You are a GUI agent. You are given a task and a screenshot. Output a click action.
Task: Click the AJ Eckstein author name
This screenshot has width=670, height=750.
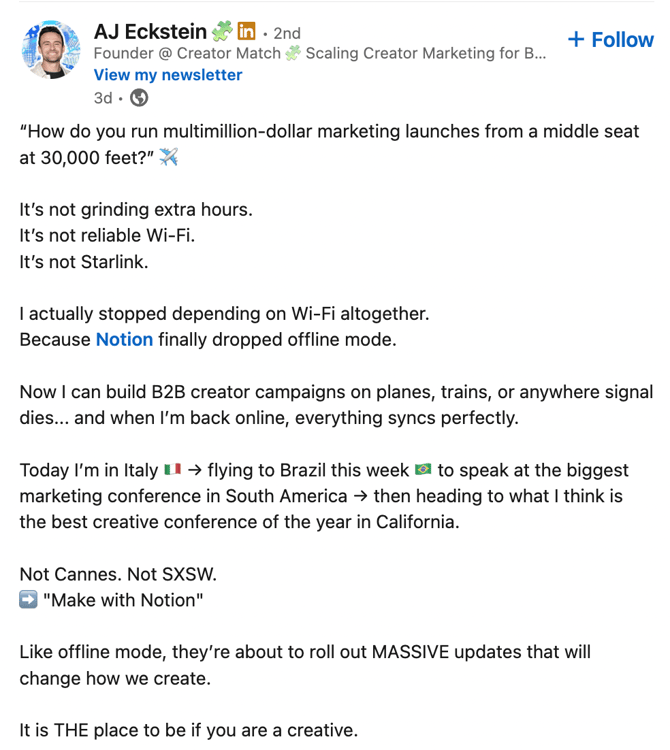coord(150,32)
